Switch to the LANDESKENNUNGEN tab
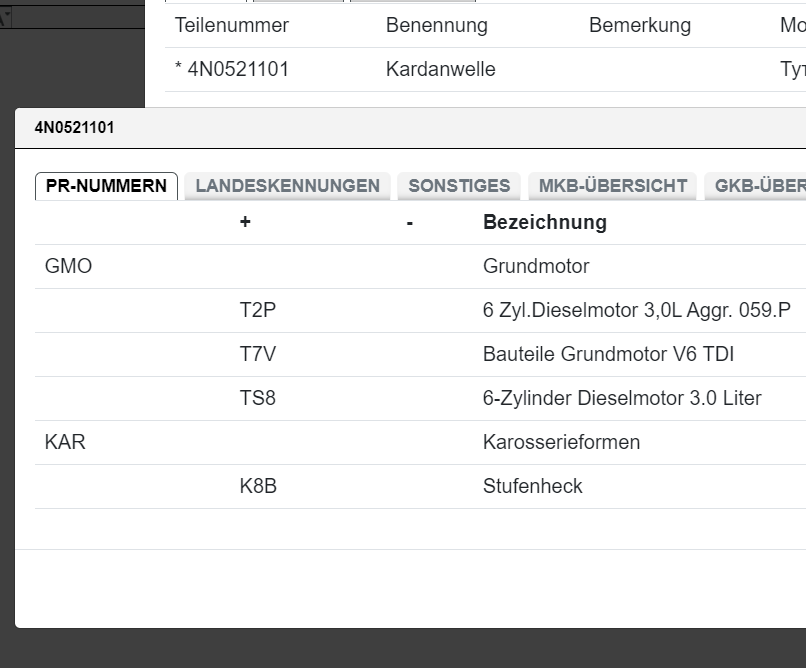 [x=287, y=186]
